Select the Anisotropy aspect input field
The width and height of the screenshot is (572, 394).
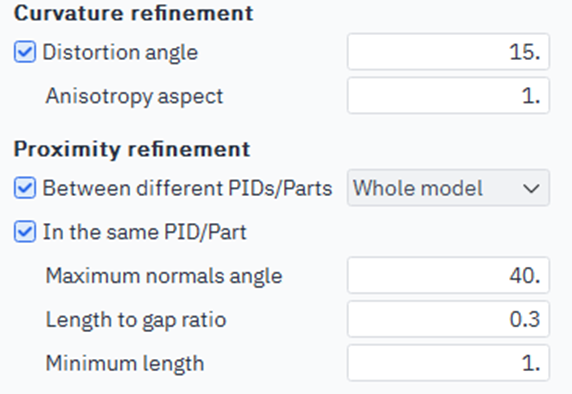click(x=448, y=96)
